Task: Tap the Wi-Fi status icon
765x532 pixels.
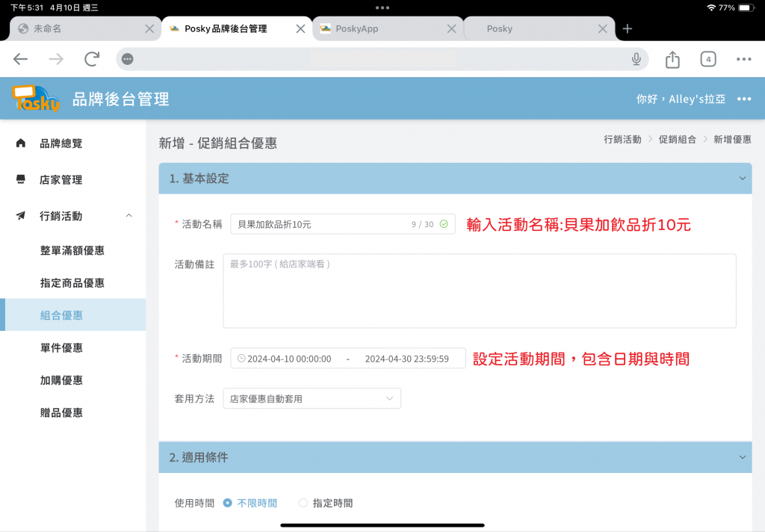Action: pyautogui.click(x=711, y=7)
